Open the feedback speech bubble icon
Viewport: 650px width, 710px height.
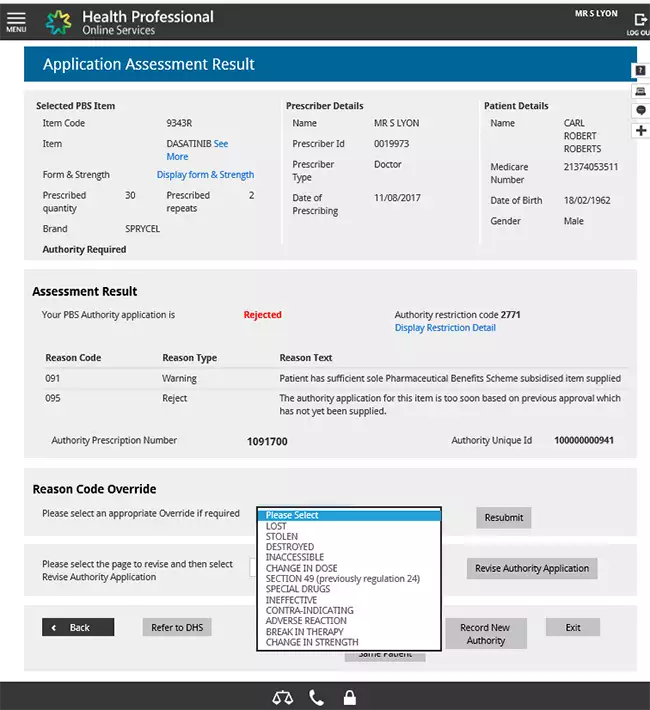coord(641,110)
